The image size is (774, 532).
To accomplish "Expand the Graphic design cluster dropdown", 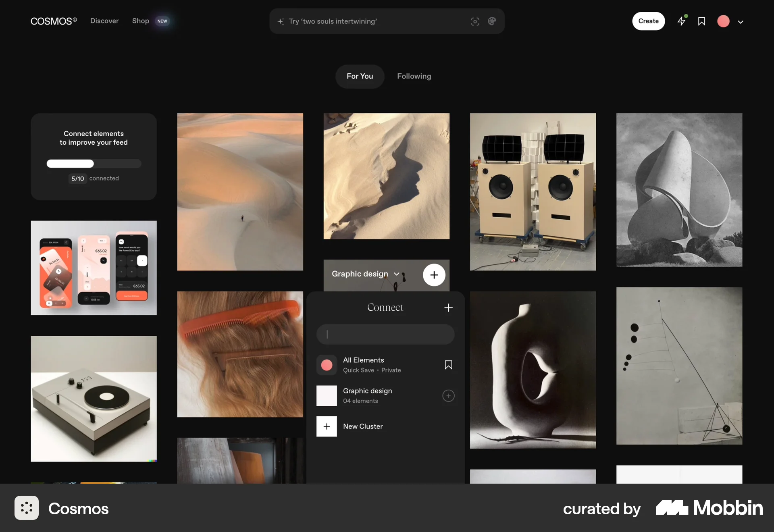I will (397, 274).
